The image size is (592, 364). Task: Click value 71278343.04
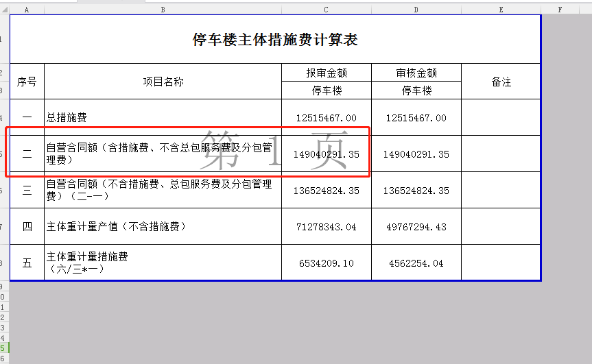tap(327, 226)
